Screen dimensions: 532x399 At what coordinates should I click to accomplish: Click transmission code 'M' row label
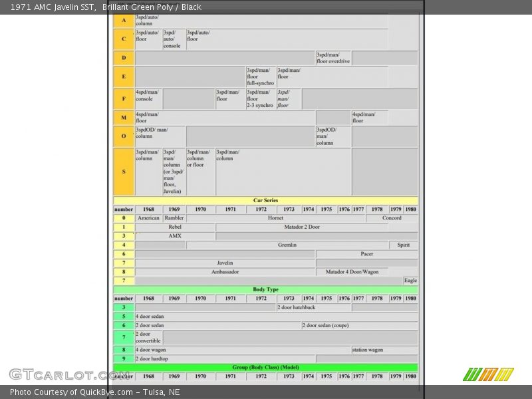[124, 118]
